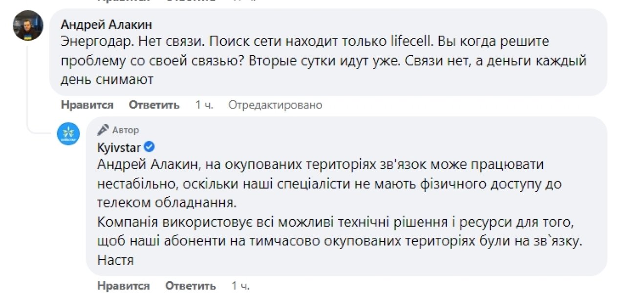Click the pencil author badge icon
This screenshot has width=644, height=293.
[103, 130]
